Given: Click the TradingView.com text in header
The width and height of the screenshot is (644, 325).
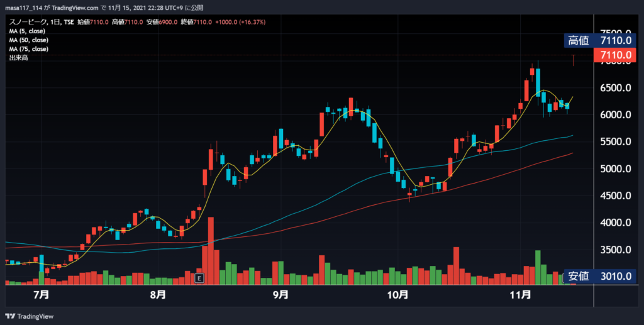Looking at the screenshot, I should coord(75,8).
